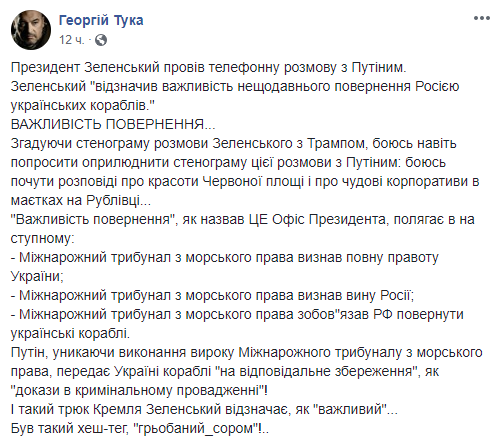Open the post via the 12 ч. timestamp
This screenshot has width=496, height=446.
point(71,40)
